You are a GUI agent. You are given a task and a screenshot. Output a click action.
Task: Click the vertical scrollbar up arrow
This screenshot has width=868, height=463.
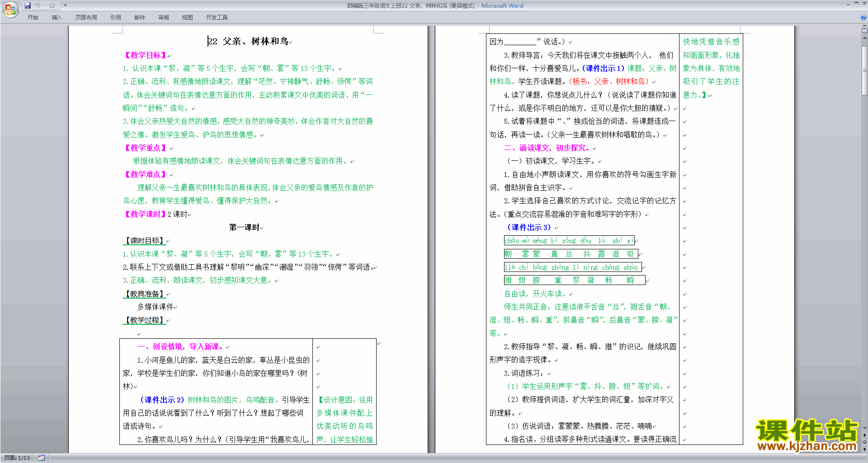[x=865, y=37]
